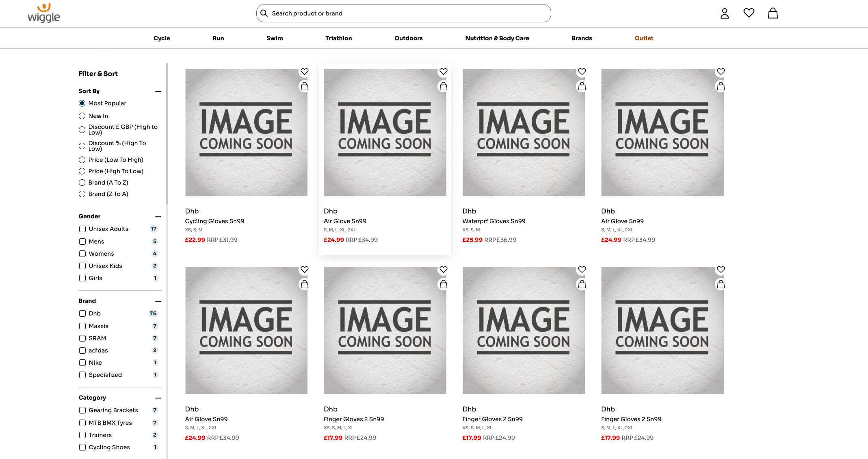Click heart icon on Finger Gloves 2 card sized S-2XL

(721, 270)
